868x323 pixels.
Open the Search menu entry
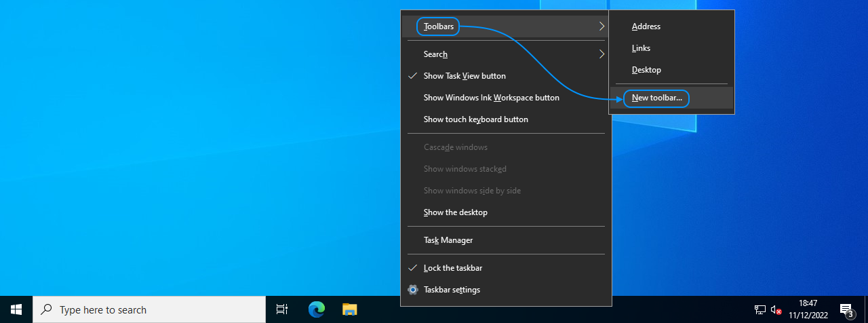point(506,54)
